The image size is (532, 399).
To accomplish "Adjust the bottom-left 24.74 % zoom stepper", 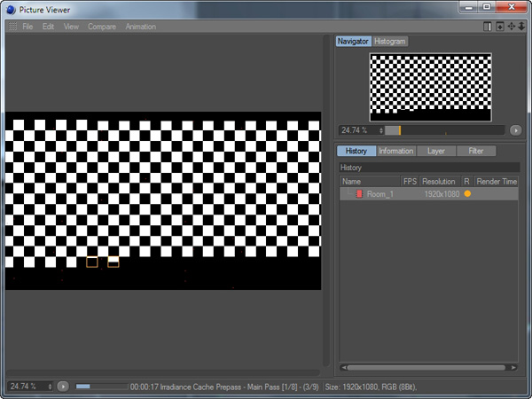I will pos(50,387).
